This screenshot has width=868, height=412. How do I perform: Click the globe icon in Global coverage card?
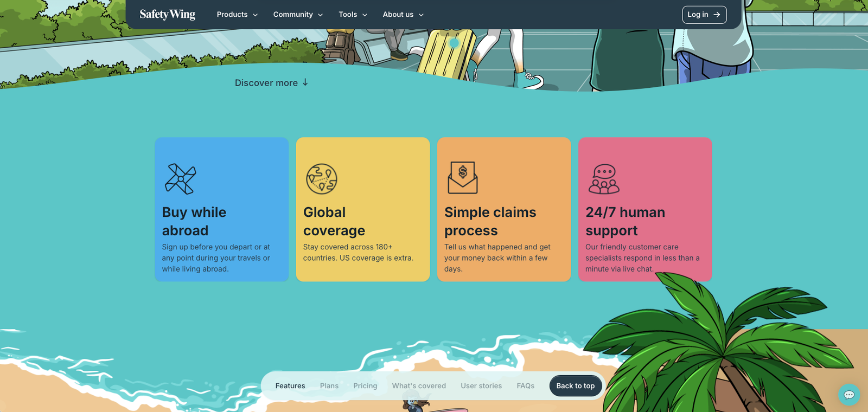322,179
